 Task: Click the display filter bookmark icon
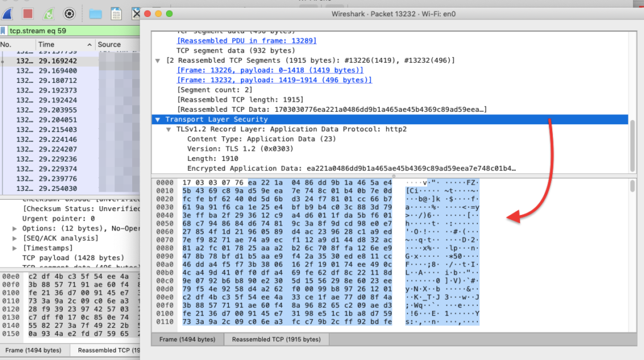point(3,31)
